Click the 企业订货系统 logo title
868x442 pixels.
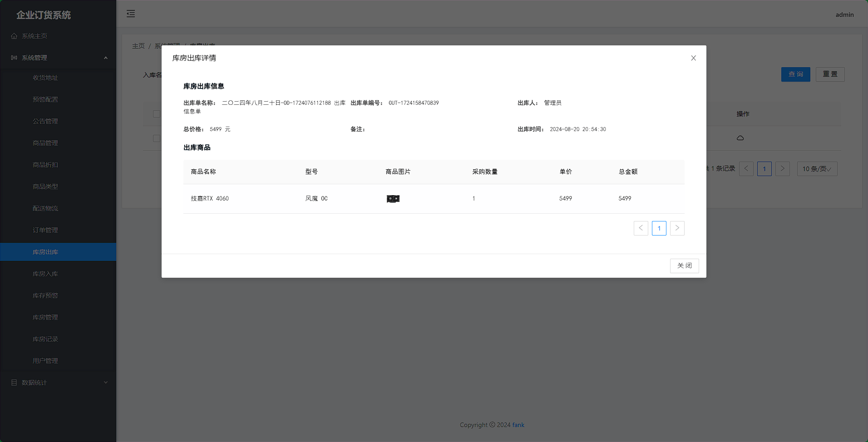click(44, 15)
